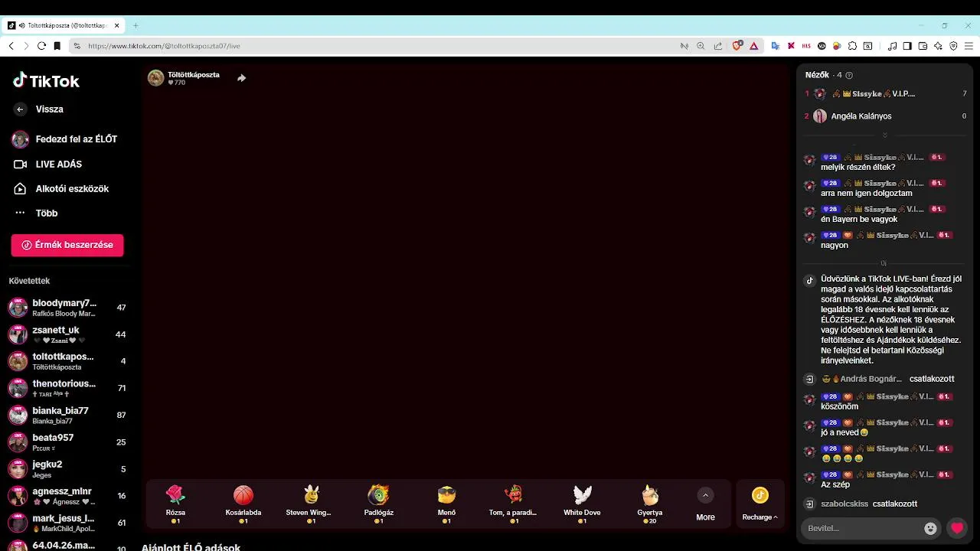
Task: Open the emoji picker in chat
Action: (x=931, y=528)
